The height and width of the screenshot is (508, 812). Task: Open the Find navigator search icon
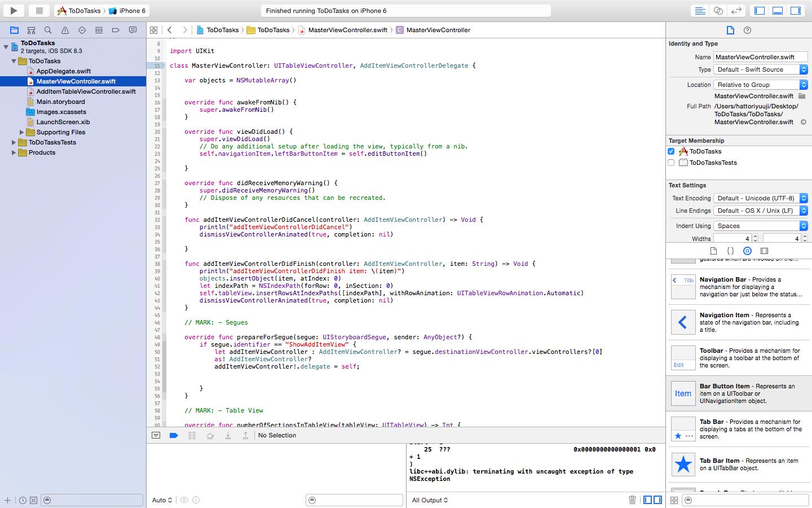point(48,30)
